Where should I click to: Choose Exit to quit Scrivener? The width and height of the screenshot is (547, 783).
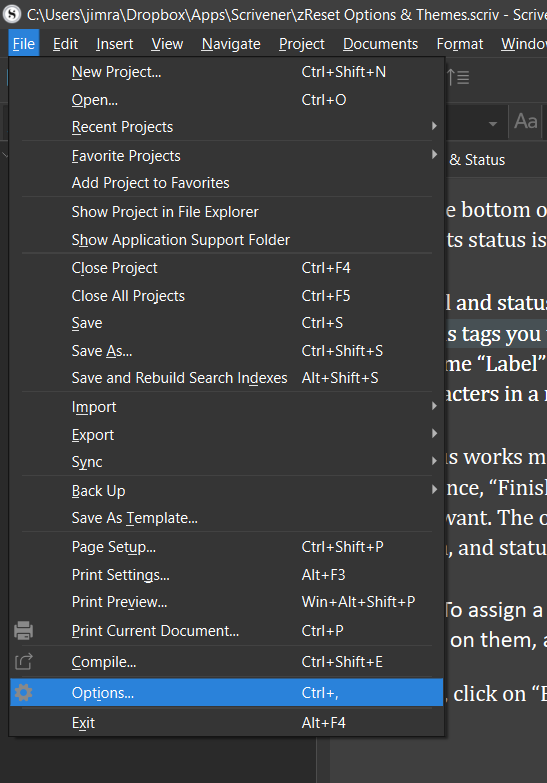(227, 723)
